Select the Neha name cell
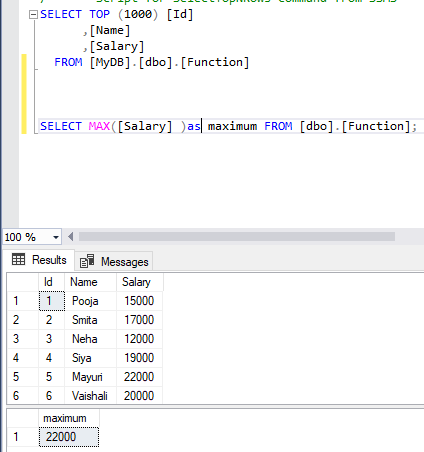This screenshot has width=424, height=452. click(x=90, y=339)
